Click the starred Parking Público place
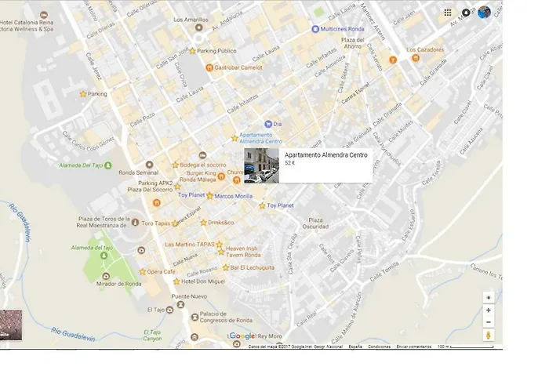549x392 pixels. click(x=191, y=51)
